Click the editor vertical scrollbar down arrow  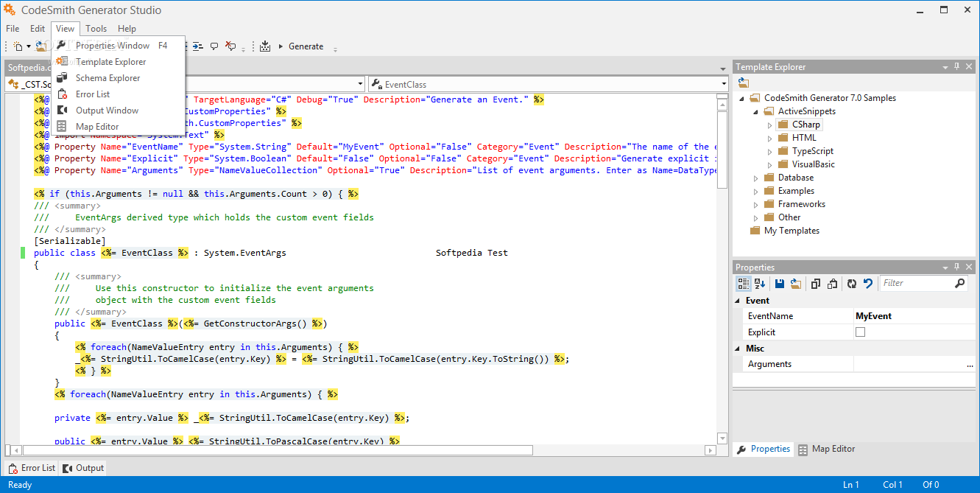tap(722, 438)
